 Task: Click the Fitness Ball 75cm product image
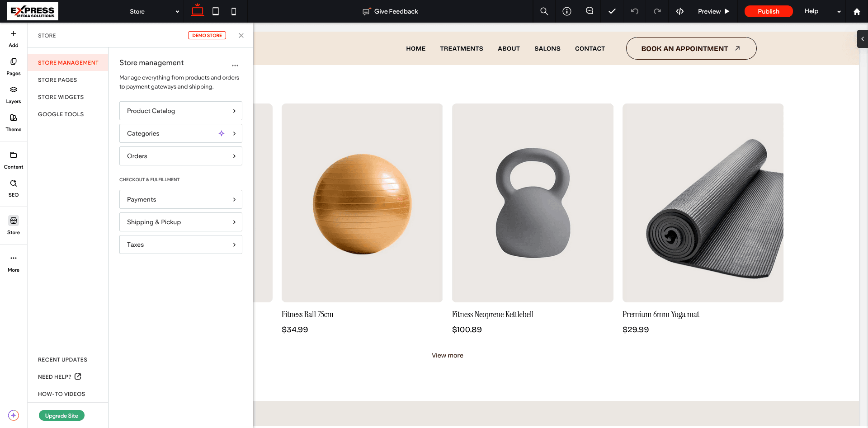362,203
